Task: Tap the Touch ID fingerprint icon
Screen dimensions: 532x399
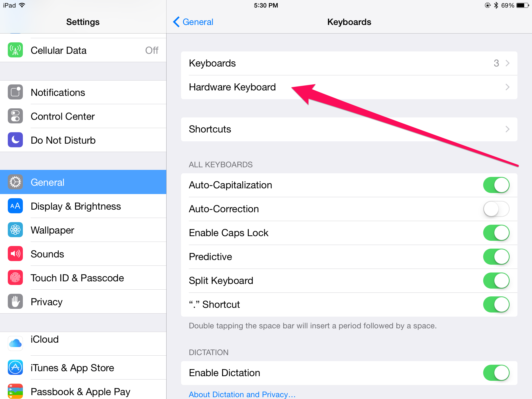Action: pos(15,278)
